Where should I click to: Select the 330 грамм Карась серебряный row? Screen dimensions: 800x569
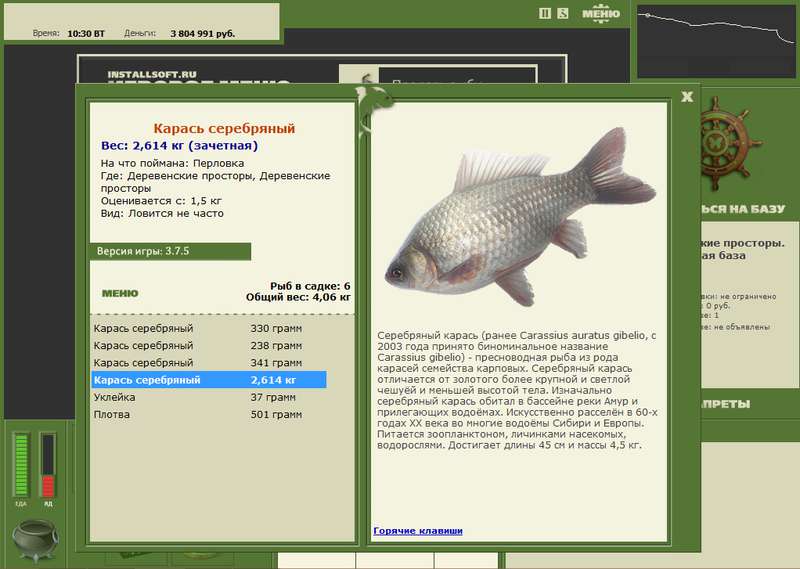(x=209, y=328)
